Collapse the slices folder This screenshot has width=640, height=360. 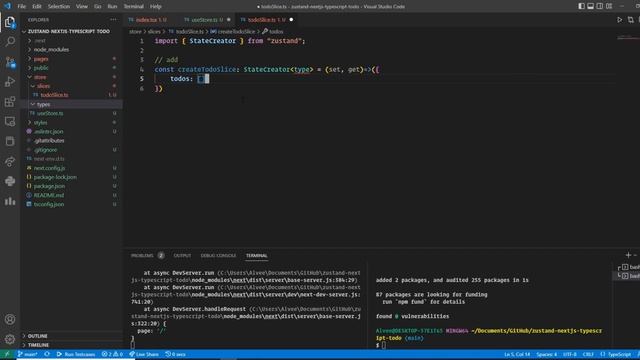(71, 86)
